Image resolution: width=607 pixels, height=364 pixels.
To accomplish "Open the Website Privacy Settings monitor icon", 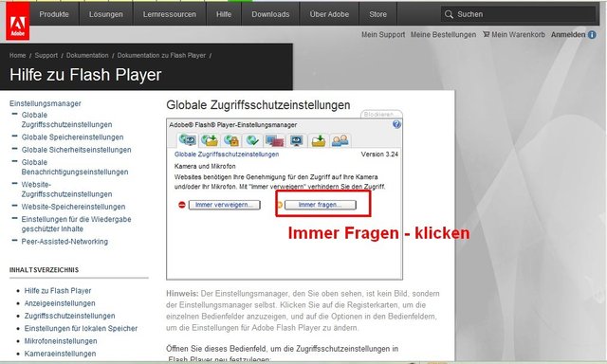I will [x=275, y=140].
